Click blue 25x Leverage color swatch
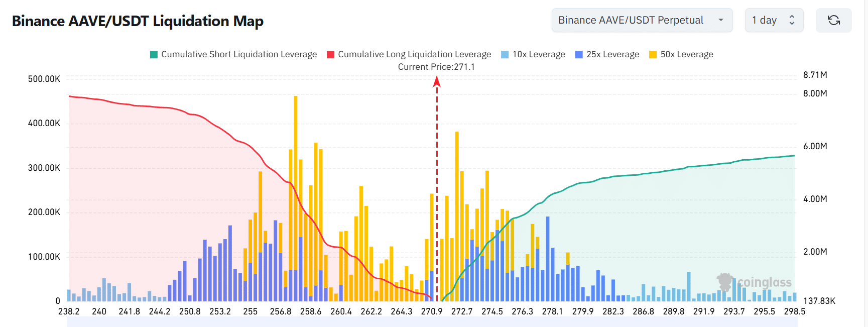This screenshot has width=868, height=327. 579,54
